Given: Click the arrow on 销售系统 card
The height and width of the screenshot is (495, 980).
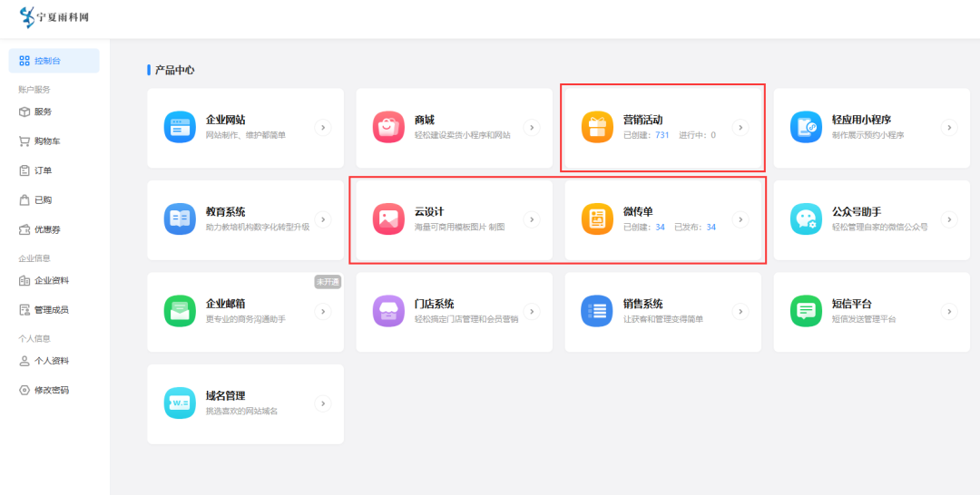Looking at the screenshot, I should pyautogui.click(x=740, y=311).
